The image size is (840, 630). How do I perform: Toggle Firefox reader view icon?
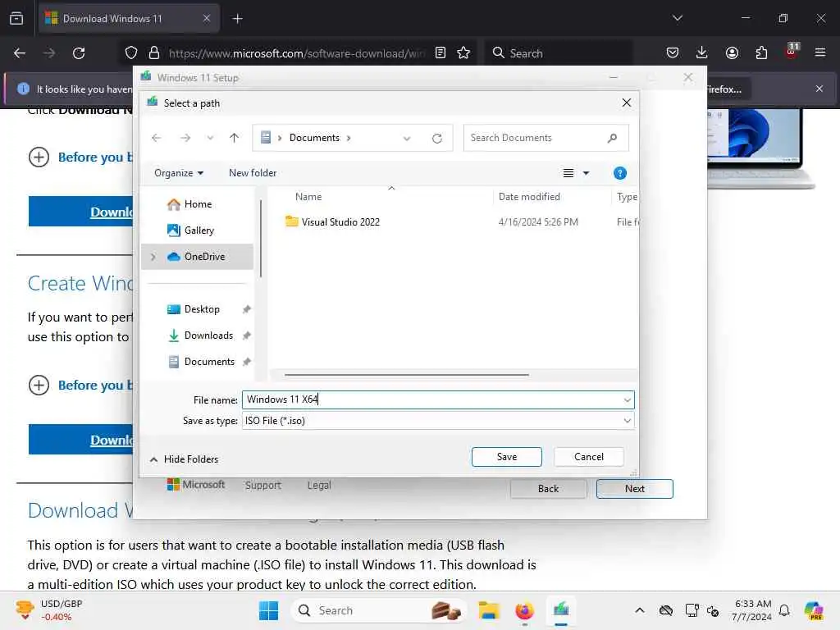click(x=441, y=53)
